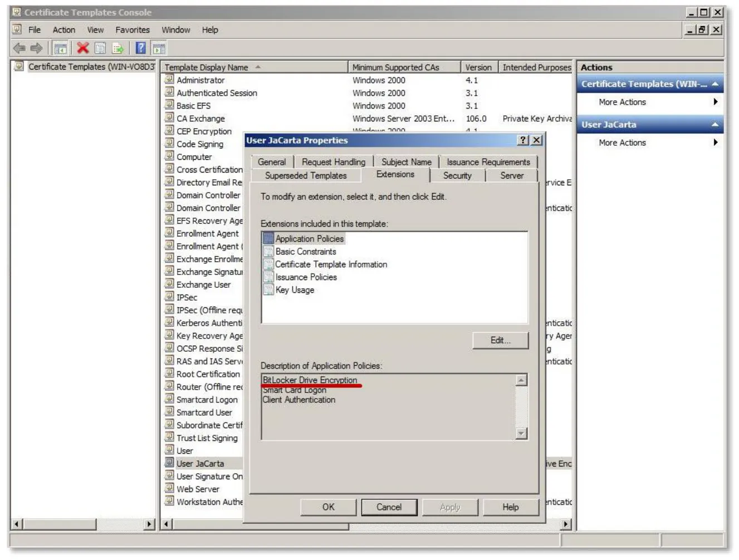Image resolution: width=739 pixels, height=560 pixels.
Task: Open the File menu
Action: 35,30
